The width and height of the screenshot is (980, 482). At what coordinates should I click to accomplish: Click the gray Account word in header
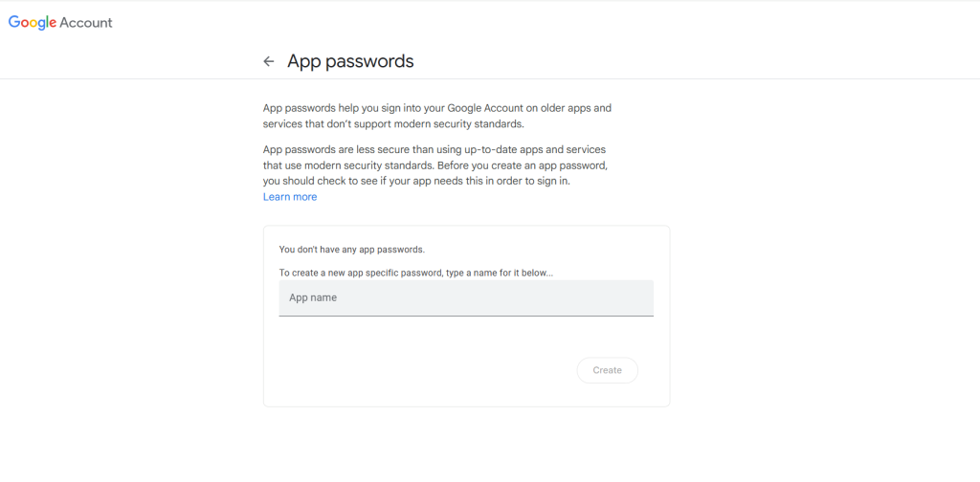(86, 23)
